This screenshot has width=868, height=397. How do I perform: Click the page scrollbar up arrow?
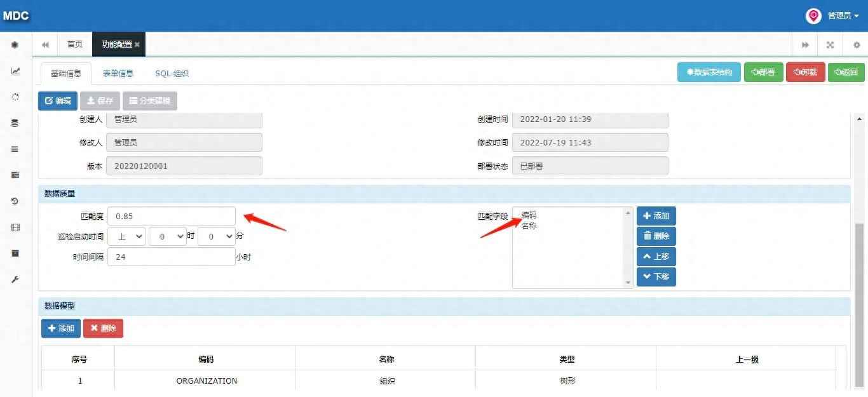[x=860, y=119]
